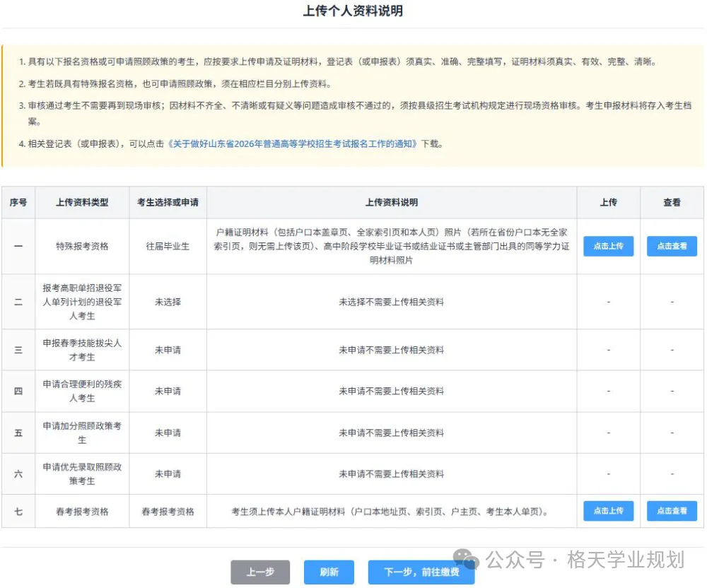Click 未选择不需要上传相关资料 text
707x588 pixels.
[x=392, y=302]
